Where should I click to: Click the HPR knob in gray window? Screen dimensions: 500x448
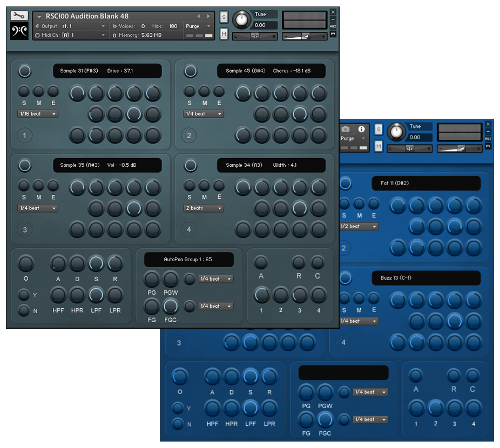77,295
